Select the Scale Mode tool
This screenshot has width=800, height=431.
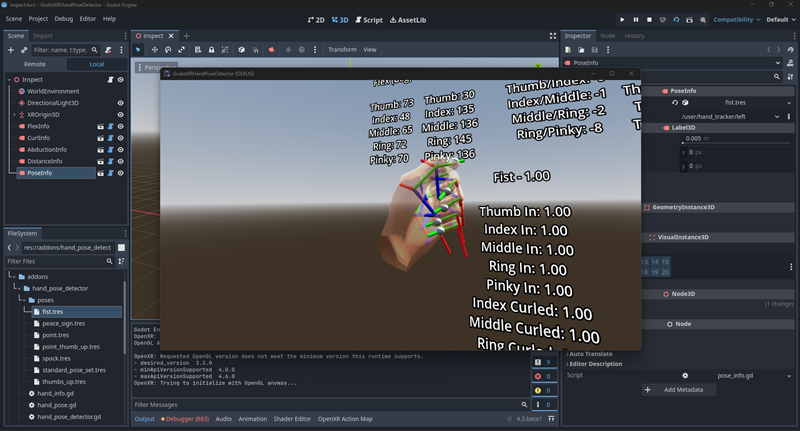coord(182,49)
